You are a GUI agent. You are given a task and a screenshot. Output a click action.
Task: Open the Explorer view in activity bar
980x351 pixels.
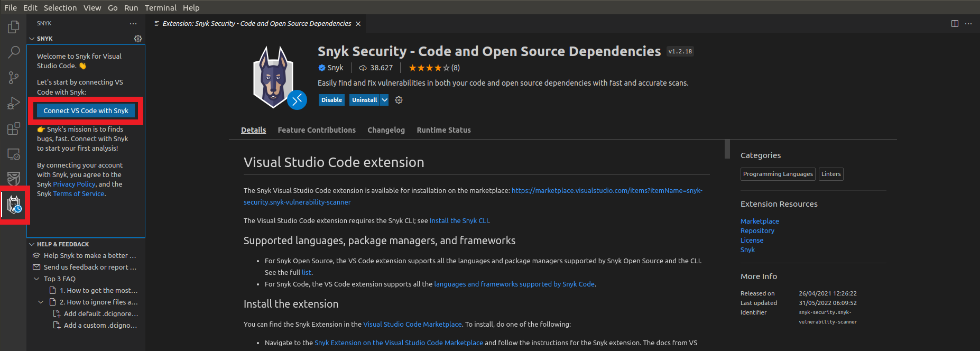tap(14, 26)
